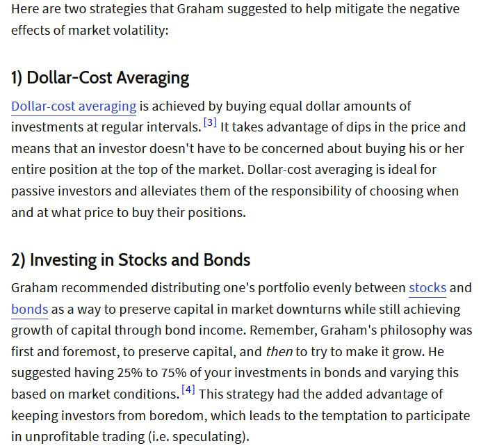Click the "1) Dollar-Cost Averaging" heading

tap(100, 77)
